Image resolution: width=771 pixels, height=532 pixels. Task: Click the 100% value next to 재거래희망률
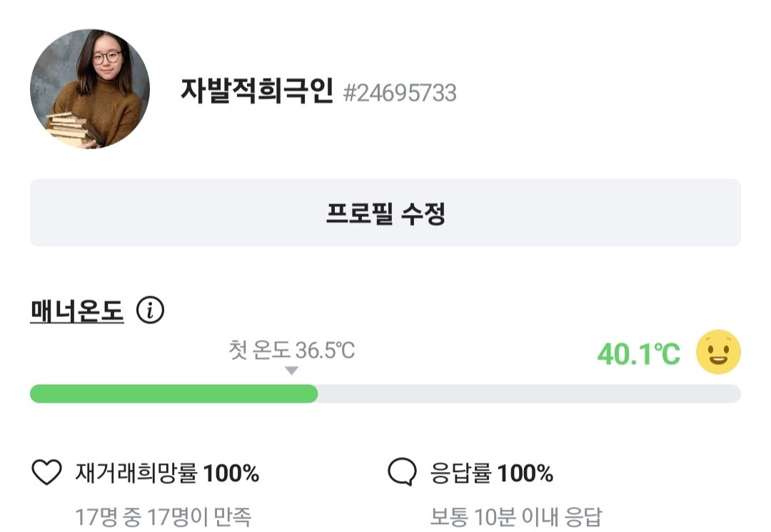tap(231, 473)
